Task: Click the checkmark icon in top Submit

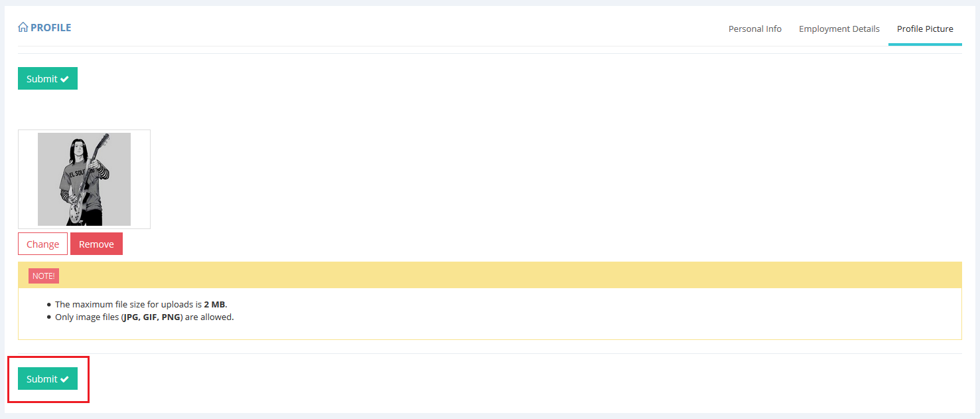Action: click(x=64, y=79)
